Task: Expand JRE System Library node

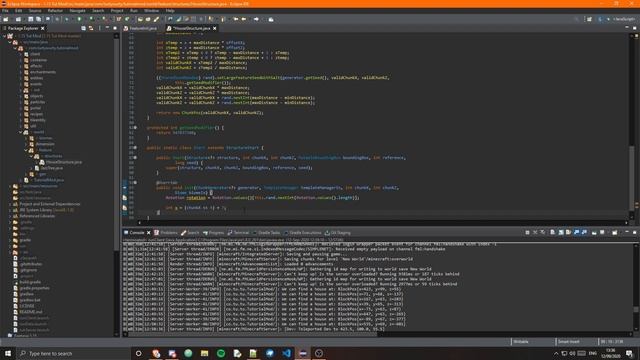Action: pyautogui.click(x=10, y=210)
